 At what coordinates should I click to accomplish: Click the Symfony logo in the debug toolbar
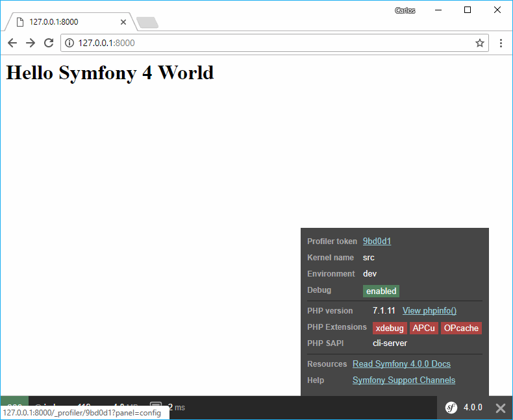451,408
